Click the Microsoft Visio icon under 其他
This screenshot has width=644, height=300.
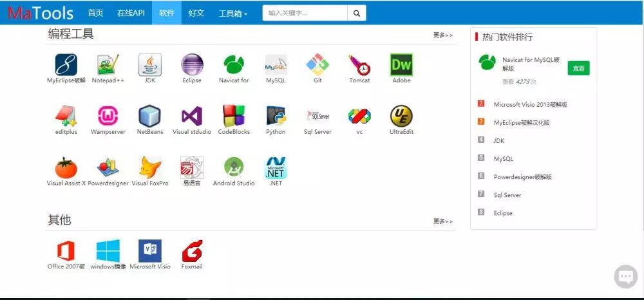click(x=150, y=251)
